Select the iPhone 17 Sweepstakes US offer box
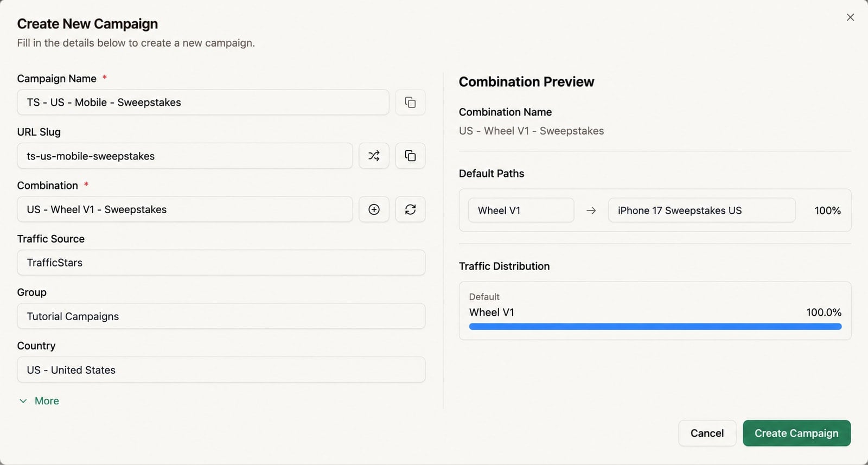 point(702,210)
